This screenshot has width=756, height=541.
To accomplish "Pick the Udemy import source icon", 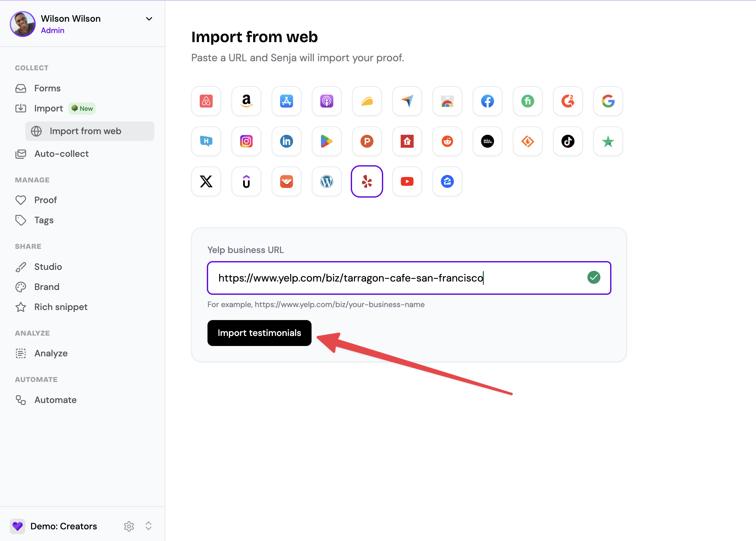I will click(x=246, y=181).
